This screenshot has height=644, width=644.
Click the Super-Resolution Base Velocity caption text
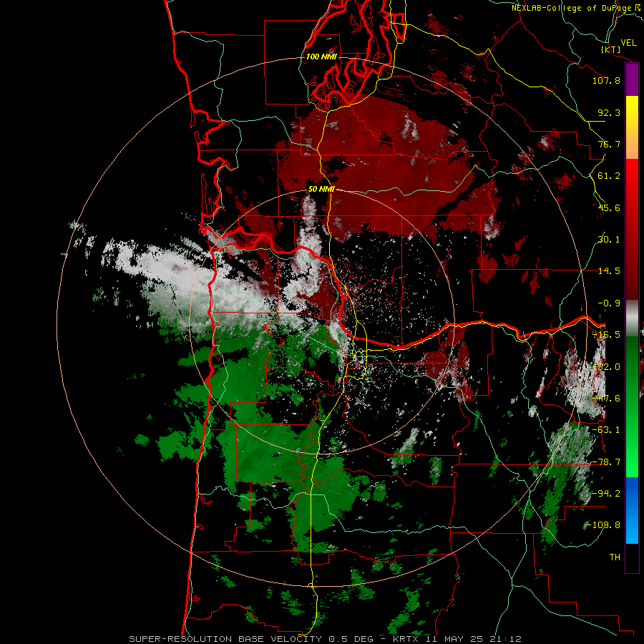325,639
